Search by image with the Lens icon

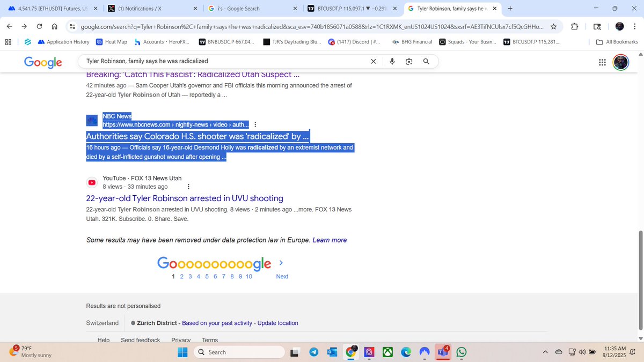(409, 62)
